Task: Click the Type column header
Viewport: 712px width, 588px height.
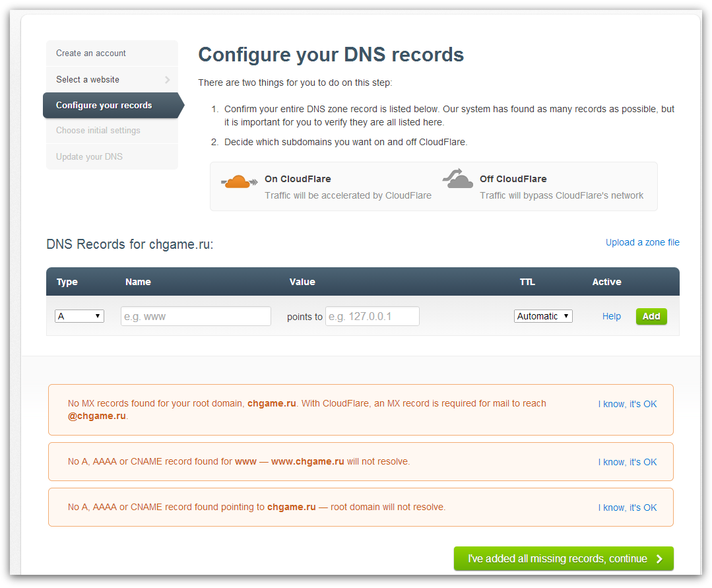Action: tap(67, 282)
